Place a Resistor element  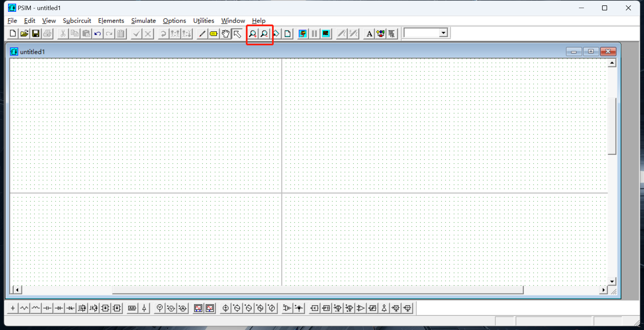pos(24,308)
